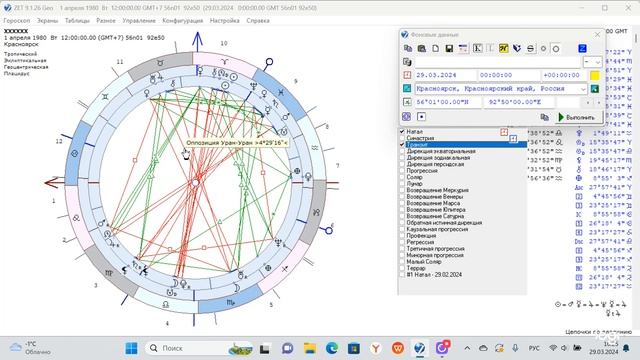Enable Дирекция экваториальная checkbox
The image size is (640, 360).
coord(402,151)
